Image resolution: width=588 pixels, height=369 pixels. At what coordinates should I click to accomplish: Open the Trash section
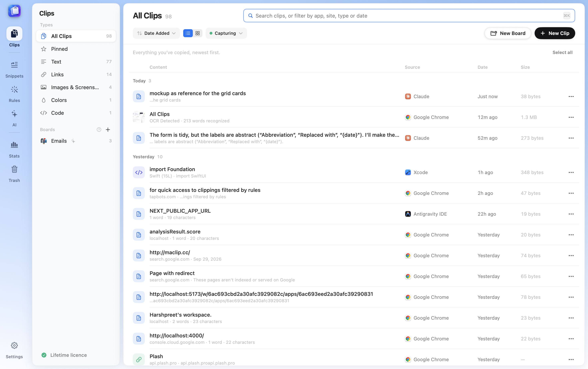click(x=14, y=174)
